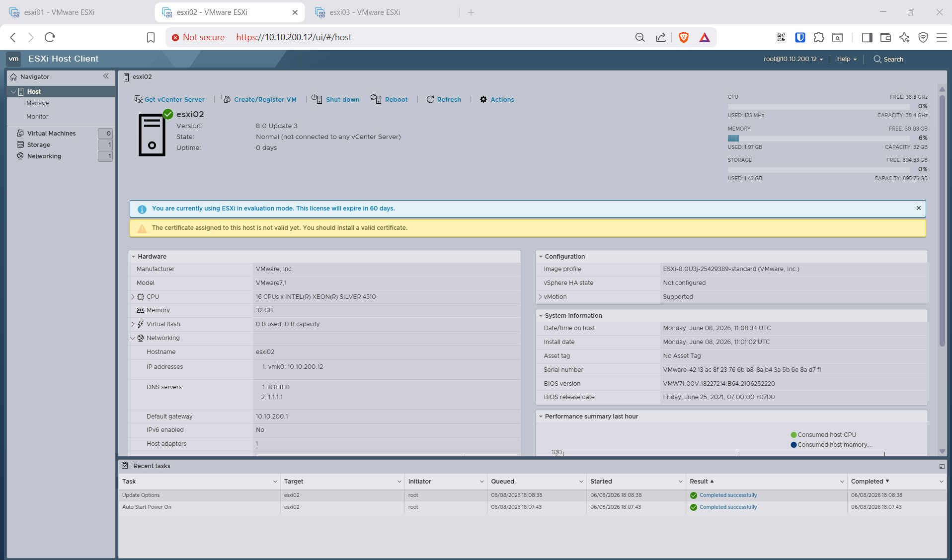Select Monitor under Host in Navigator

point(37,117)
